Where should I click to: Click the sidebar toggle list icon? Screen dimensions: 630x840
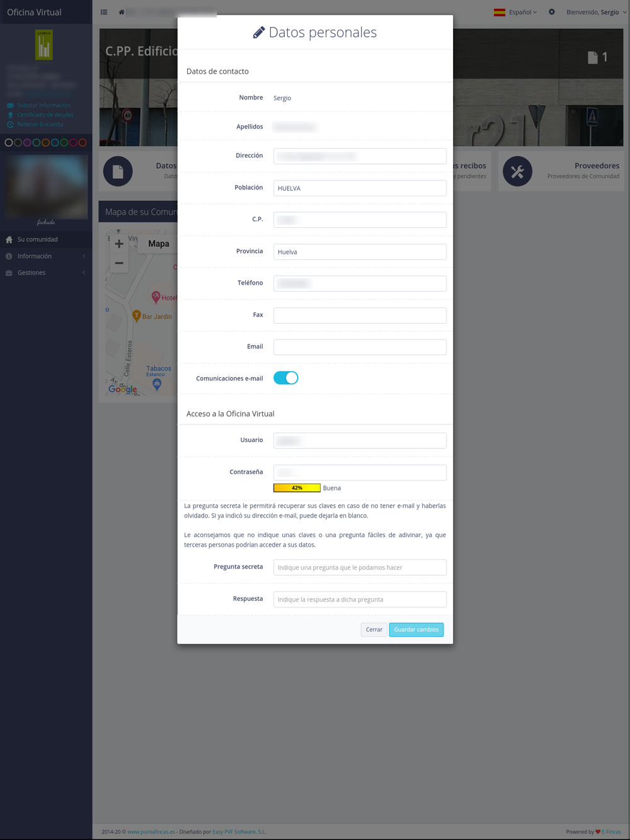tap(104, 12)
